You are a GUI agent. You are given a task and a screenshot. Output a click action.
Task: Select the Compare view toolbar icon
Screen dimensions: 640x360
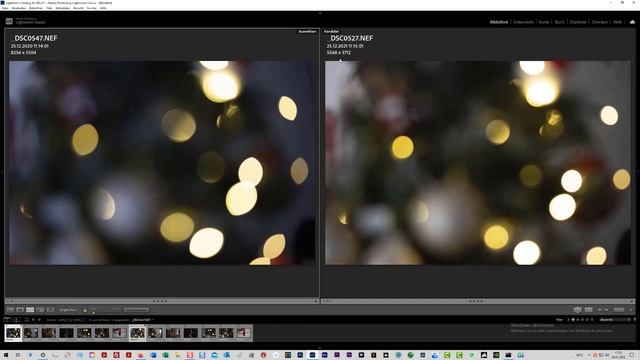click(x=30, y=310)
